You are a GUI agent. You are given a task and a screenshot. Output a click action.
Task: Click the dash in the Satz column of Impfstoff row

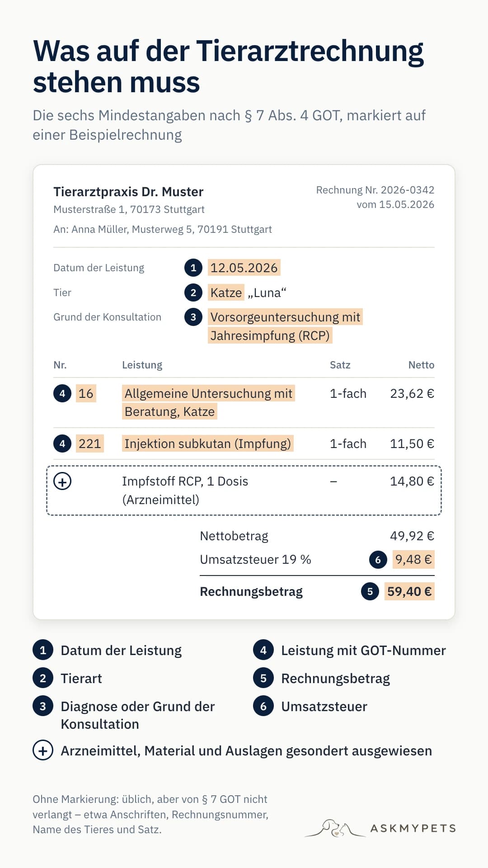pyautogui.click(x=333, y=481)
